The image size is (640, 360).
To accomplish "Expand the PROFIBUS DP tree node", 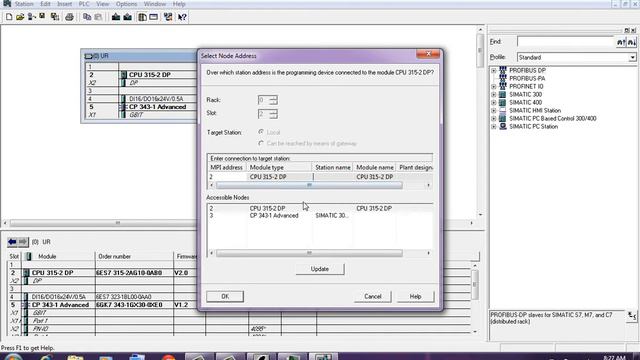I will 494,70.
